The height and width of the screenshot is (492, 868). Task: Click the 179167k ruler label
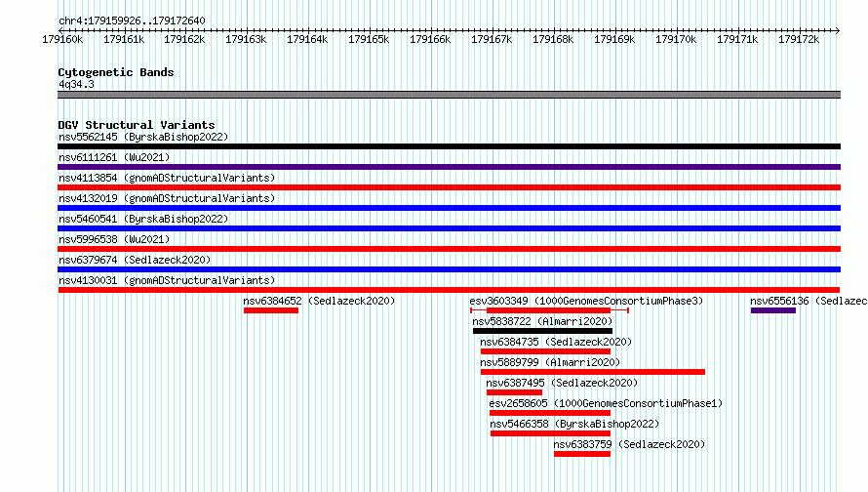492,39
